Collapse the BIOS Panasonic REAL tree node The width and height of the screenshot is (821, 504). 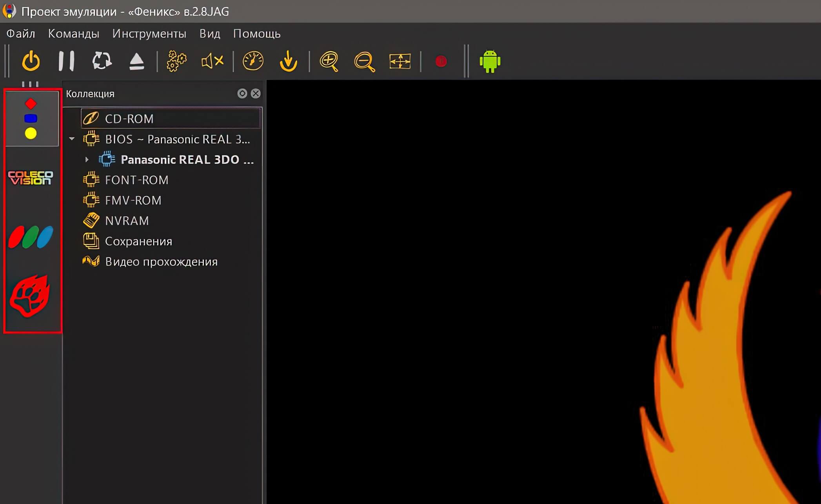[x=72, y=139]
